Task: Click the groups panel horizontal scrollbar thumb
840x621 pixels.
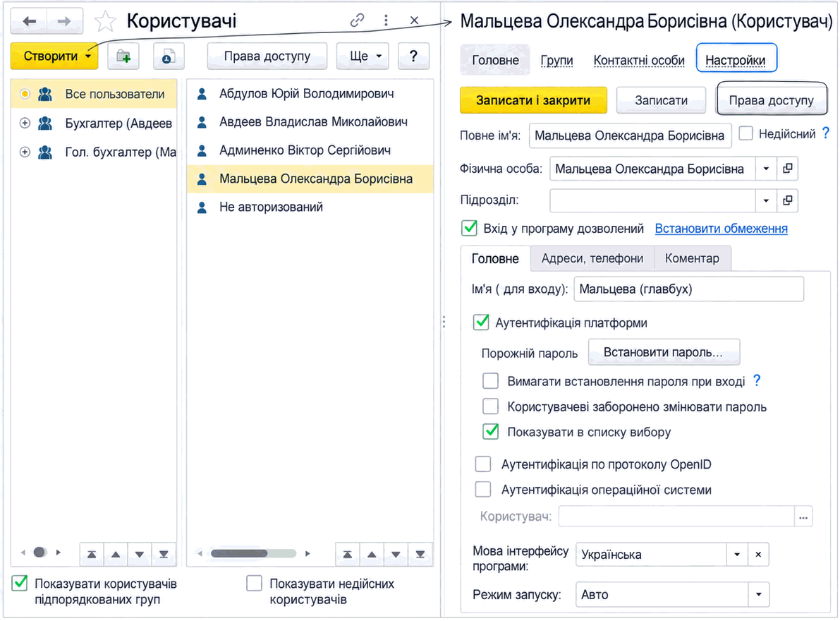Action: [x=39, y=552]
